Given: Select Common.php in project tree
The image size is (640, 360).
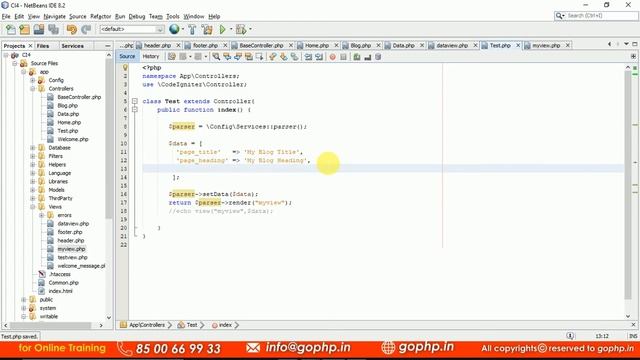Looking at the screenshot, I should point(63,283).
